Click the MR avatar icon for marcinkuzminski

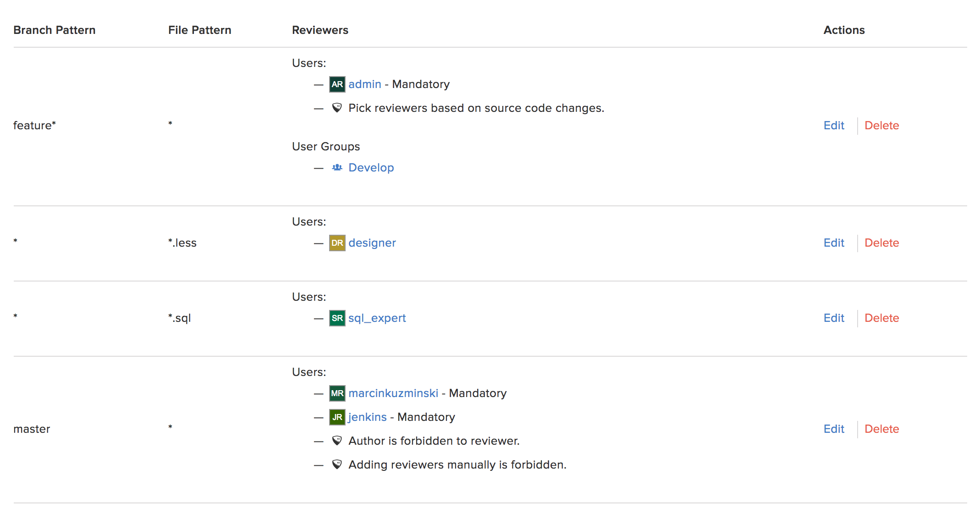coord(337,393)
